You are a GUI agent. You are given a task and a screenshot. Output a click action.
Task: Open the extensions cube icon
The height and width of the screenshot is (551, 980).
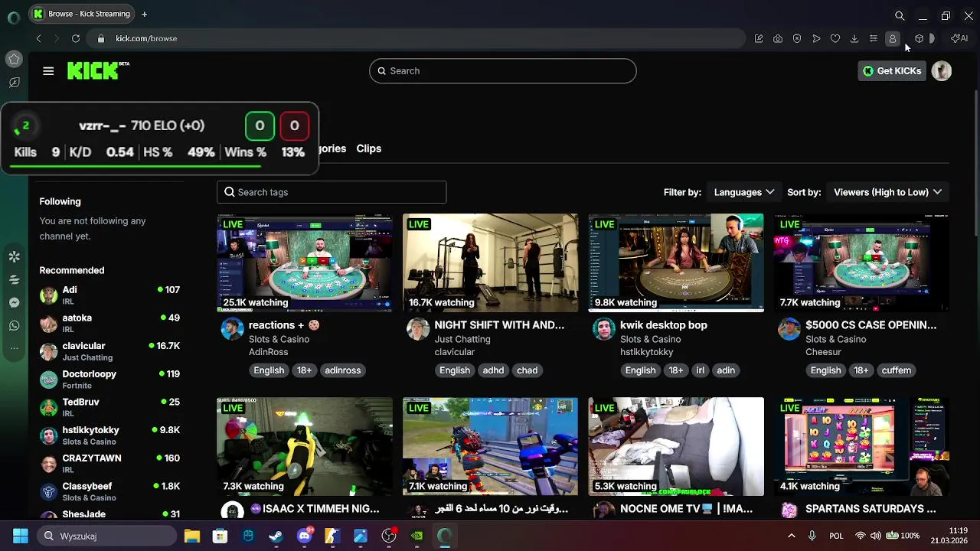coord(920,38)
